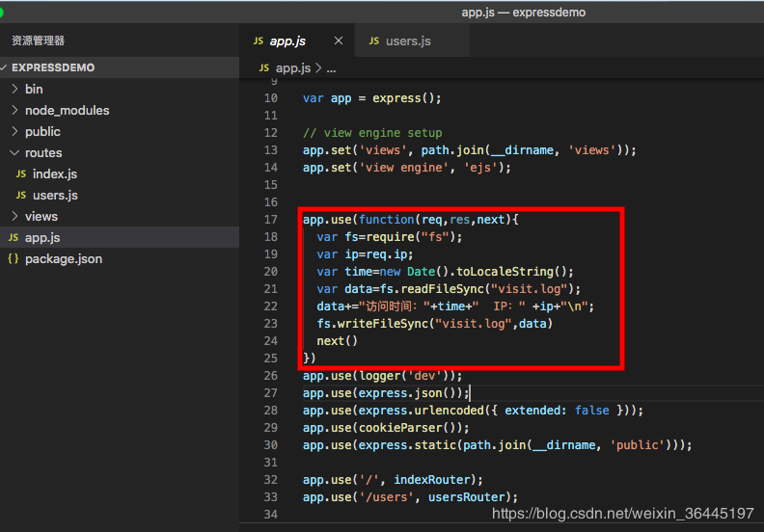
Task: Click the 资源管理器 explorer panel title
Action: pyautogui.click(x=38, y=40)
